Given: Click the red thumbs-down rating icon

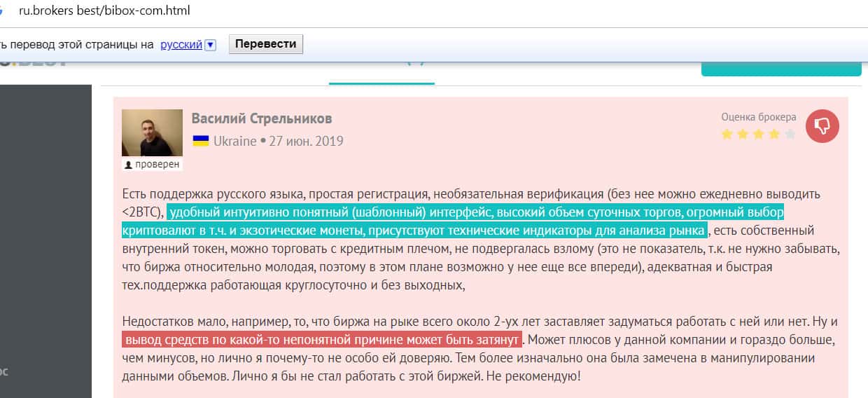Looking at the screenshot, I should [822, 125].
